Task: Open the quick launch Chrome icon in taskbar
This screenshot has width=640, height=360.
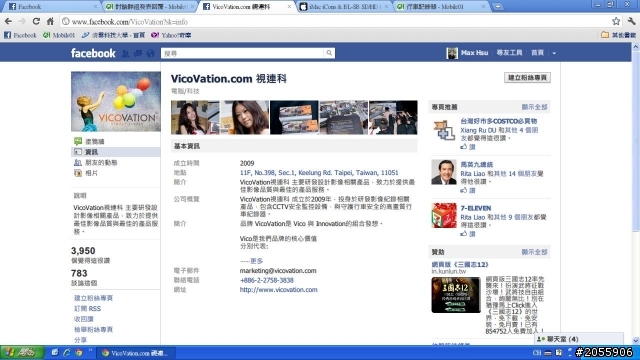Action: click(79, 353)
